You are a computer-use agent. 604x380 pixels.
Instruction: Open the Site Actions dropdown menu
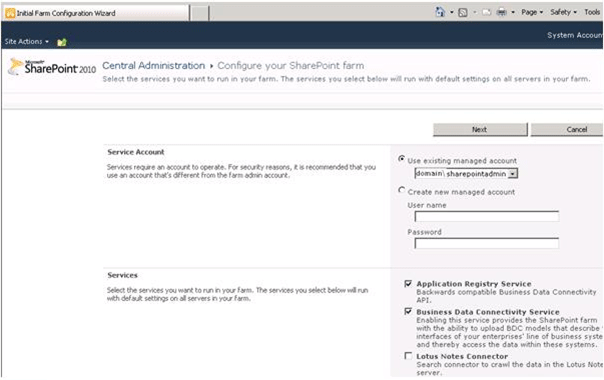pyautogui.click(x=27, y=41)
